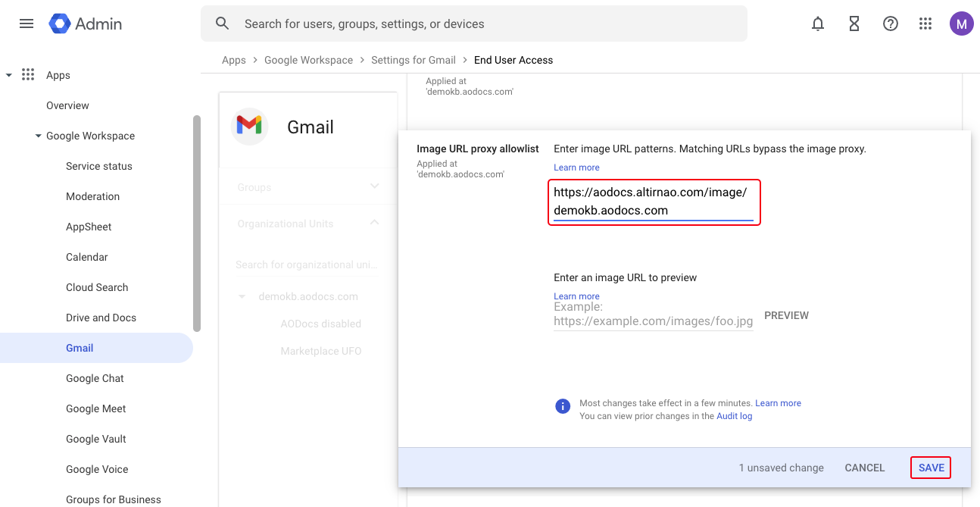Image resolution: width=980 pixels, height=507 pixels.
Task: Click Apps label in sidebar
Action: [58, 75]
